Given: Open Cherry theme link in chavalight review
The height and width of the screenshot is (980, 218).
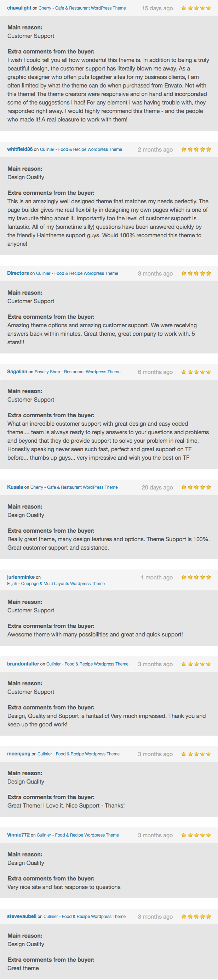Looking at the screenshot, I should pos(82,8).
